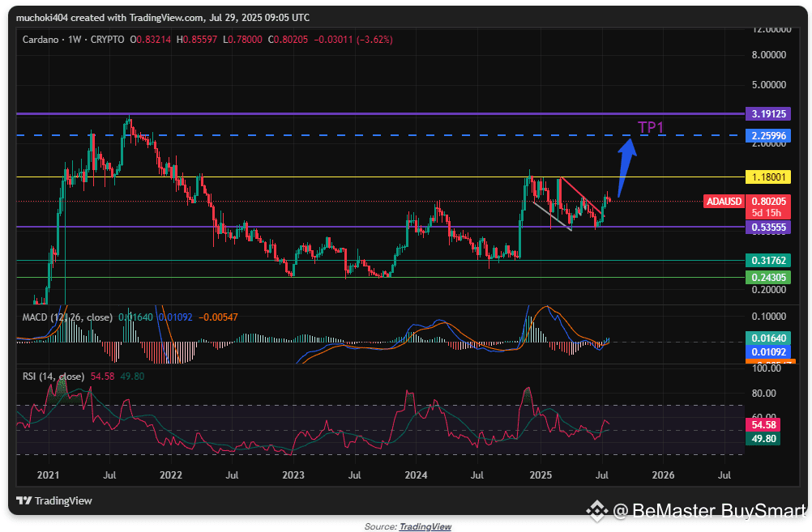The image size is (812, 532).
Task: Select the 2.25996 blue price label
Action: coord(768,135)
